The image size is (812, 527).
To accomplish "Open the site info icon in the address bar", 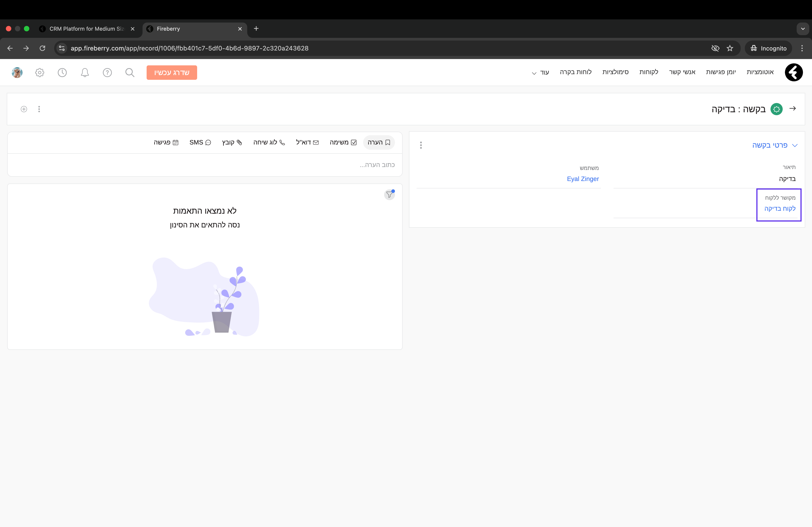I will point(62,48).
